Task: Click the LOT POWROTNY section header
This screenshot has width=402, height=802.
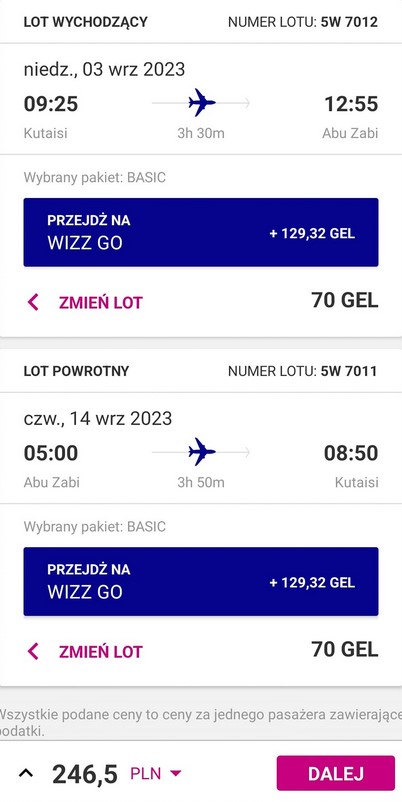Action: coord(76,371)
